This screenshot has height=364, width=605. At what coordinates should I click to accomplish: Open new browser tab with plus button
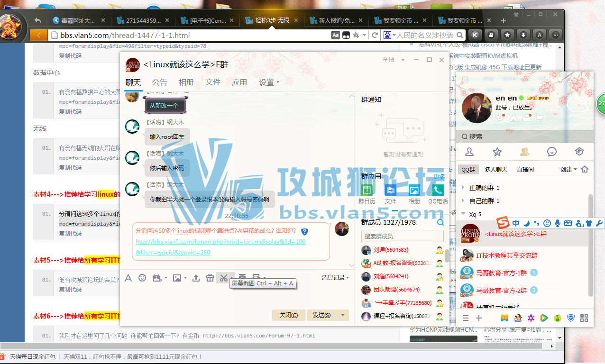[x=504, y=21]
